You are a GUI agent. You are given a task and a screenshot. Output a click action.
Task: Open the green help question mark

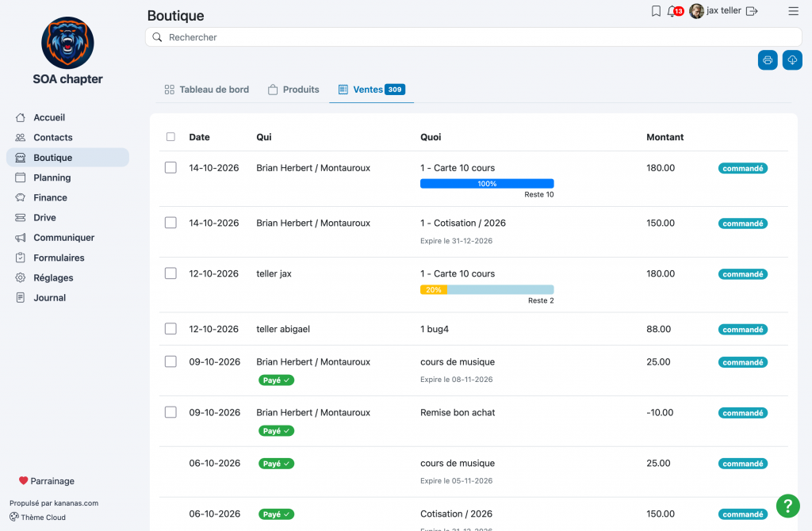[787, 506]
